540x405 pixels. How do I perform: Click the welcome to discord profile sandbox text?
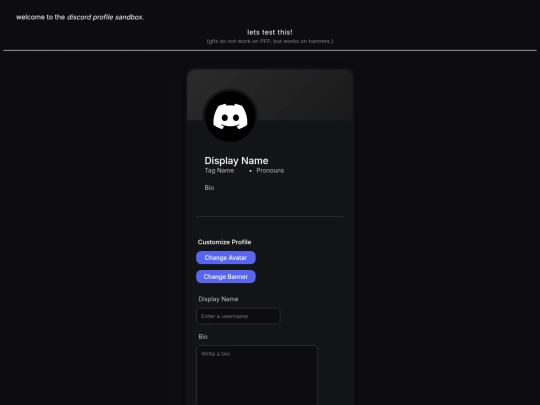(x=80, y=17)
